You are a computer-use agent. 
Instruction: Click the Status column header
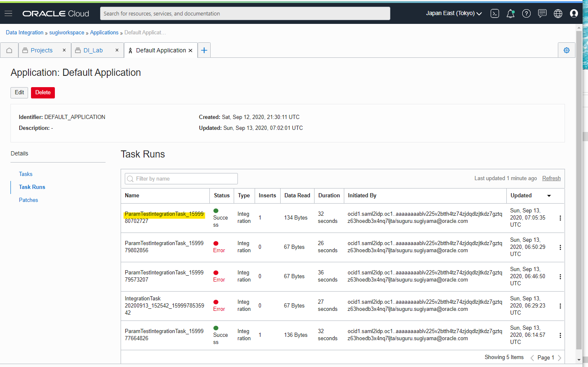(222, 195)
